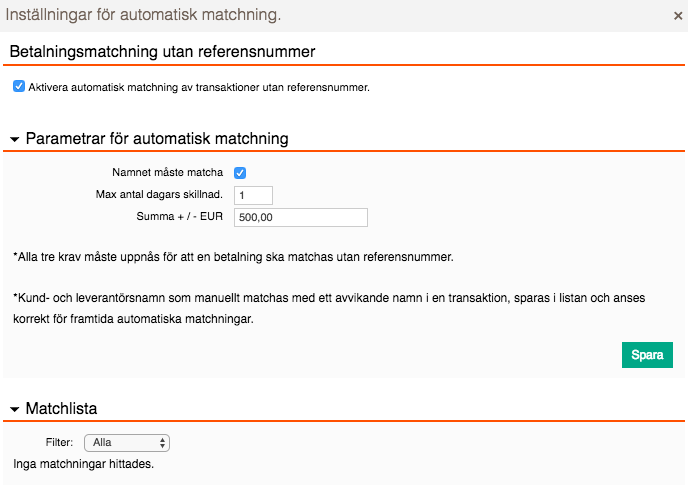
Task: Click the Inga matchningar hittades message
Action: click(x=83, y=464)
